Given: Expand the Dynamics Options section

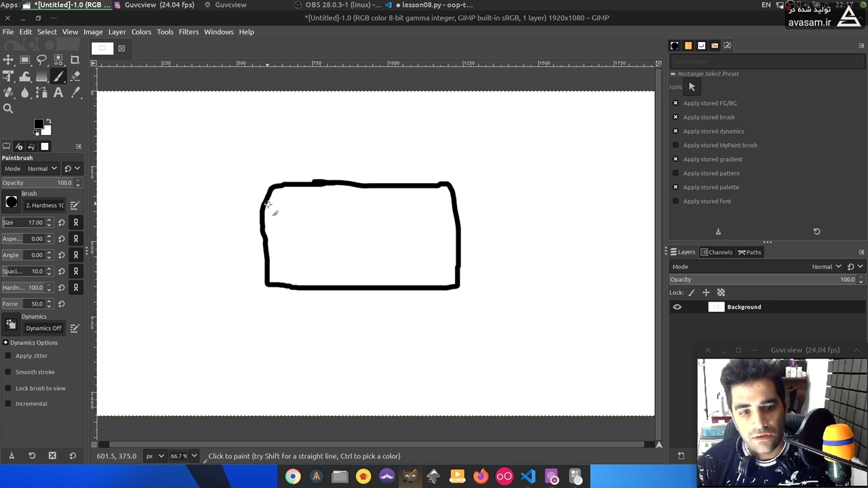Looking at the screenshot, I should (x=5, y=343).
